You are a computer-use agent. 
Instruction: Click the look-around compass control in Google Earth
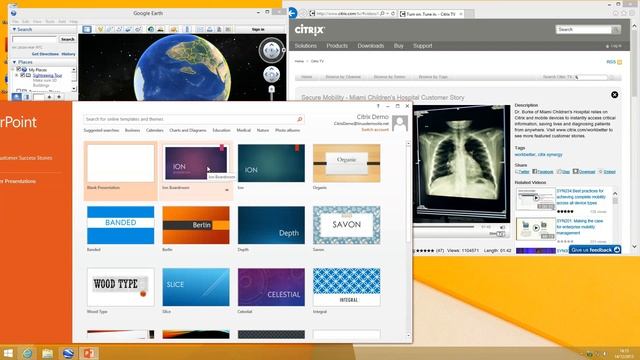271,50
